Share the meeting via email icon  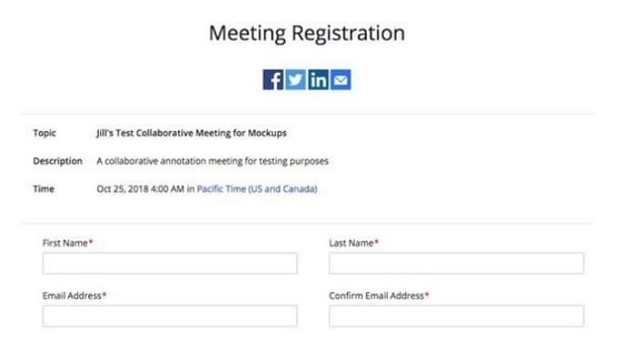(341, 80)
